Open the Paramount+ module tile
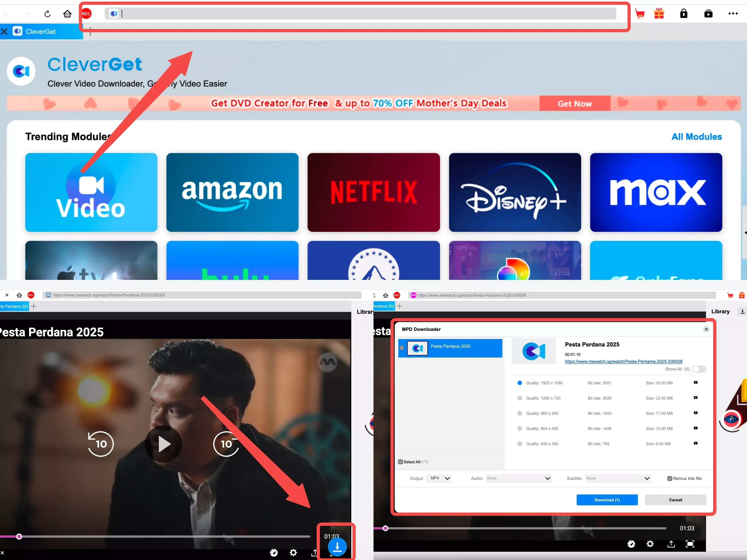Viewport: 747px width, 560px height. [373, 260]
